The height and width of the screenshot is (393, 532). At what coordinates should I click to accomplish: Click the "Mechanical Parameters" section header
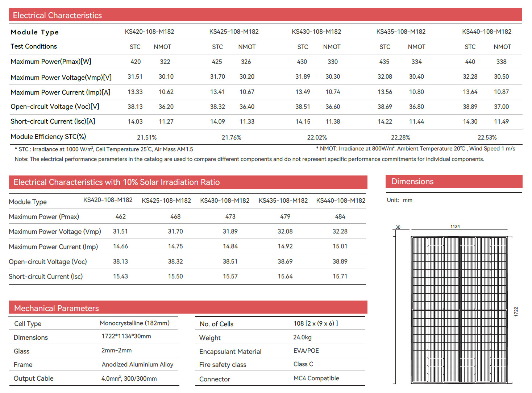coord(188,307)
